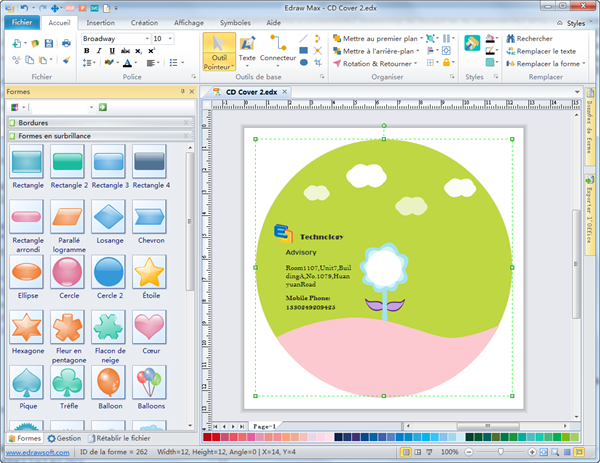This screenshot has height=463, width=600.
Task: Open the Gestion panel tab
Action: [x=64, y=438]
